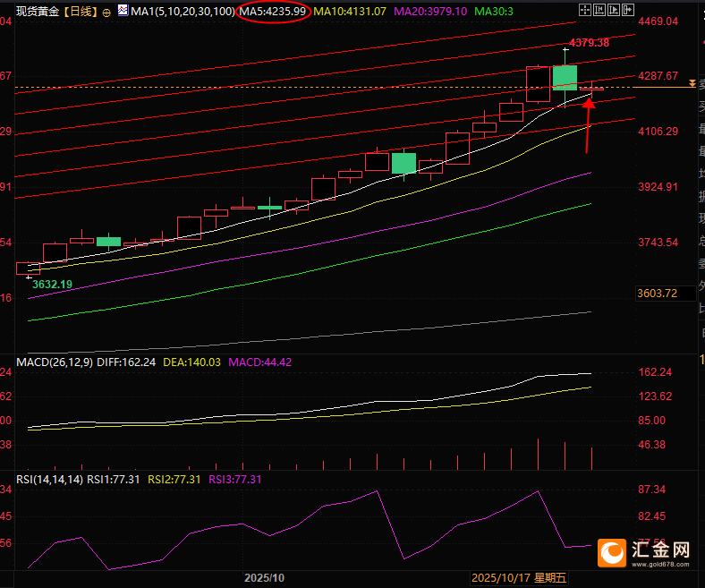This screenshot has width=705, height=588.
Task: Click the large green candle below 4379.38
Action: tap(565, 78)
